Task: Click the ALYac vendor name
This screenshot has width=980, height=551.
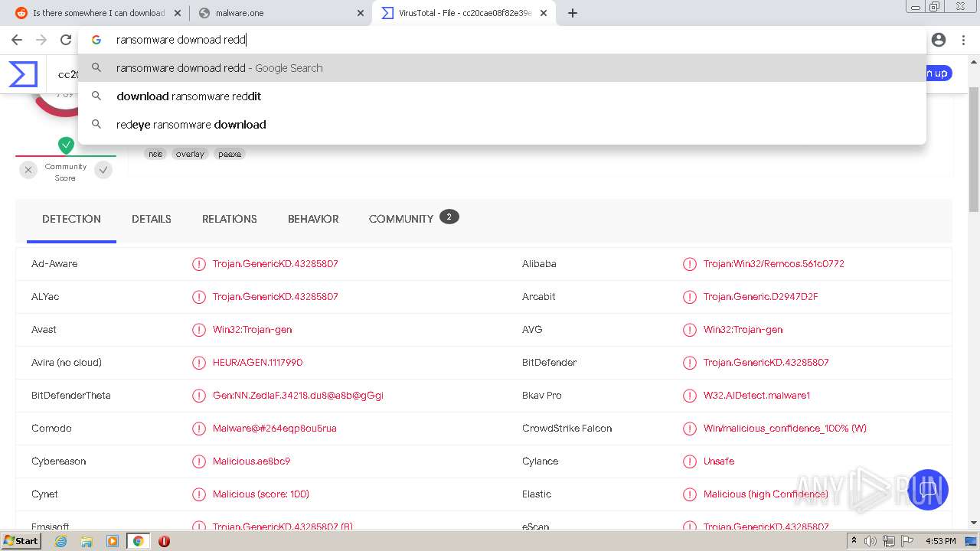Action: (x=45, y=297)
